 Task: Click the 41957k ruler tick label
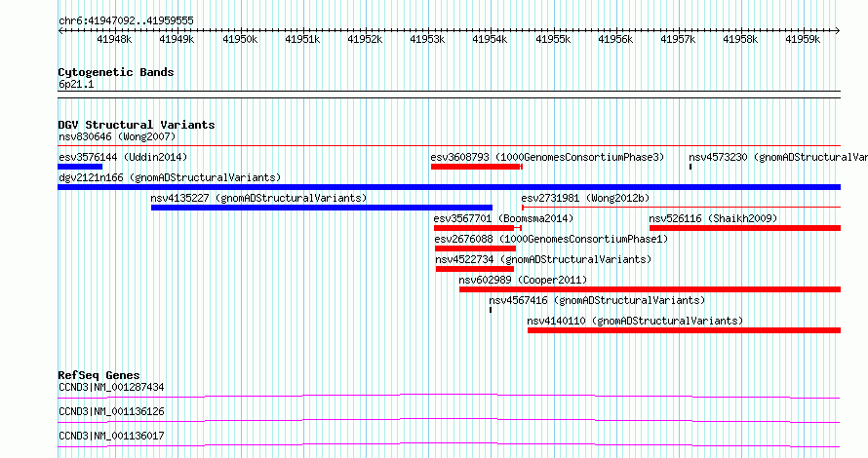(678, 39)
